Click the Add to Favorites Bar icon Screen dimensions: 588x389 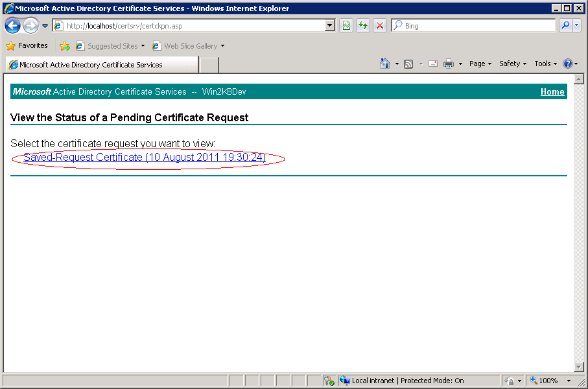tap(64, 46)
